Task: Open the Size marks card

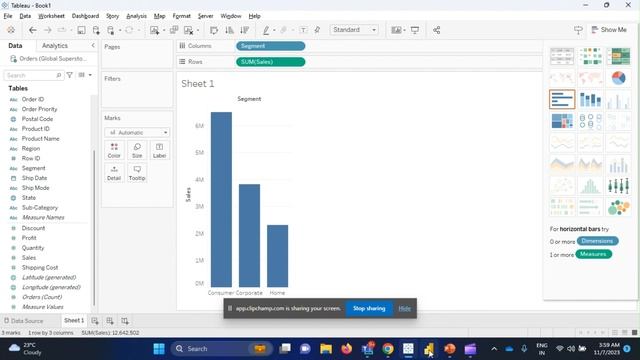Action: tap(137, 151)
